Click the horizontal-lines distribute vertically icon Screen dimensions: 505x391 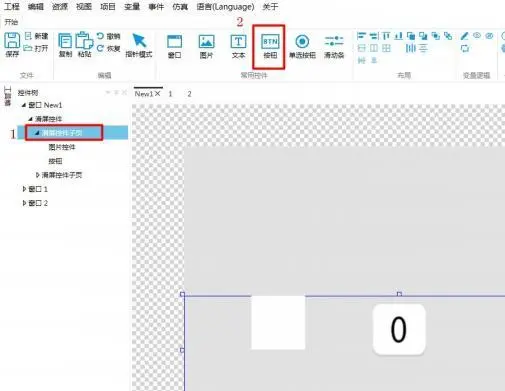(423, 49)
